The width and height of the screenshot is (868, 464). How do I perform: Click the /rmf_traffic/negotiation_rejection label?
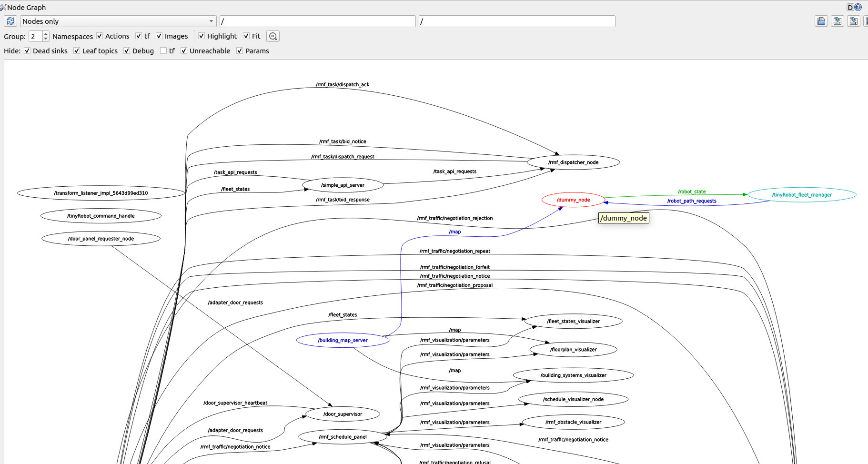(x=455, y=219)
